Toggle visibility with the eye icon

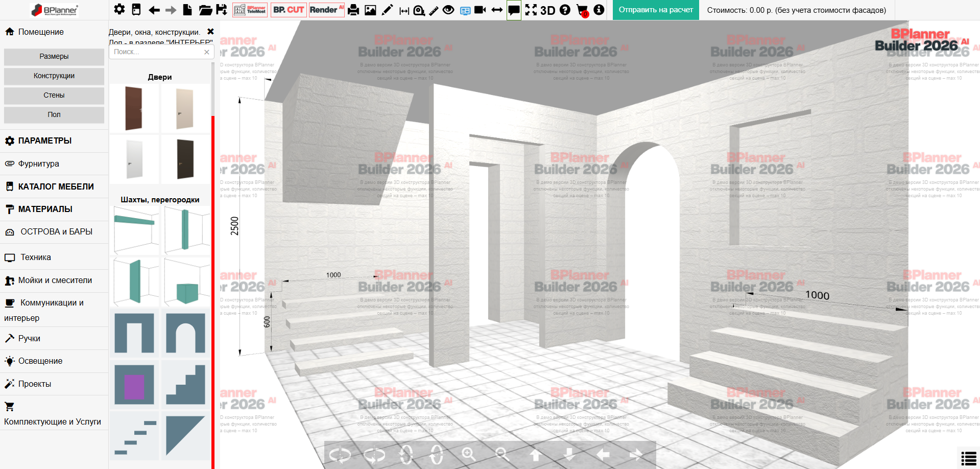448,10
